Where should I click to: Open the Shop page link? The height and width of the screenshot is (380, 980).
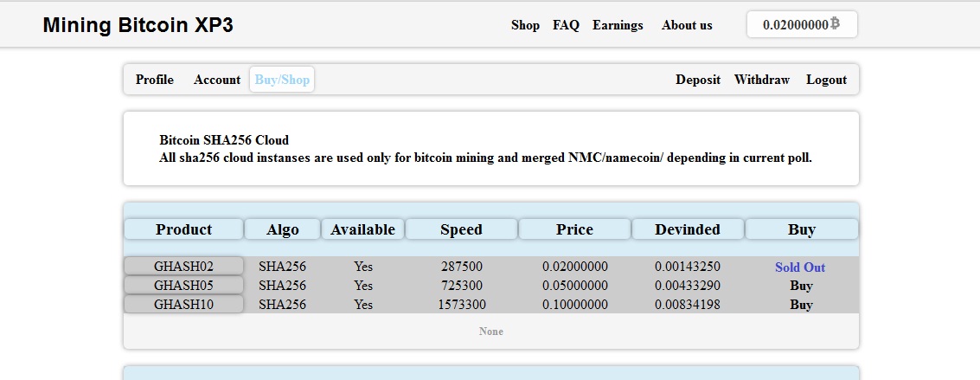(525, 25)
